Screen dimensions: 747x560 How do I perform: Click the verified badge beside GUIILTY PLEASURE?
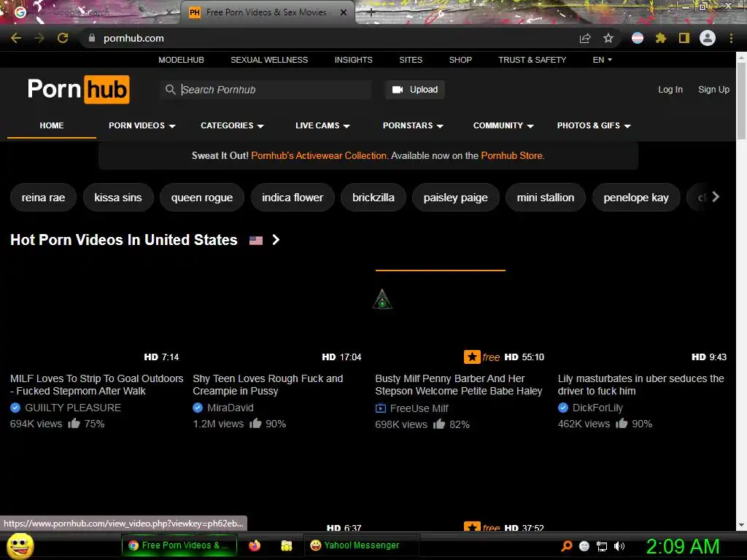15,408
